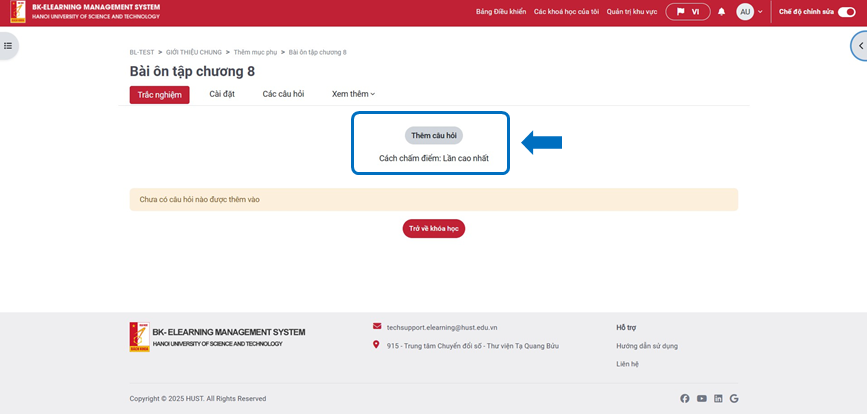Open the notifications bell
Screen dimensions: 867x414
tap(722, 12)
